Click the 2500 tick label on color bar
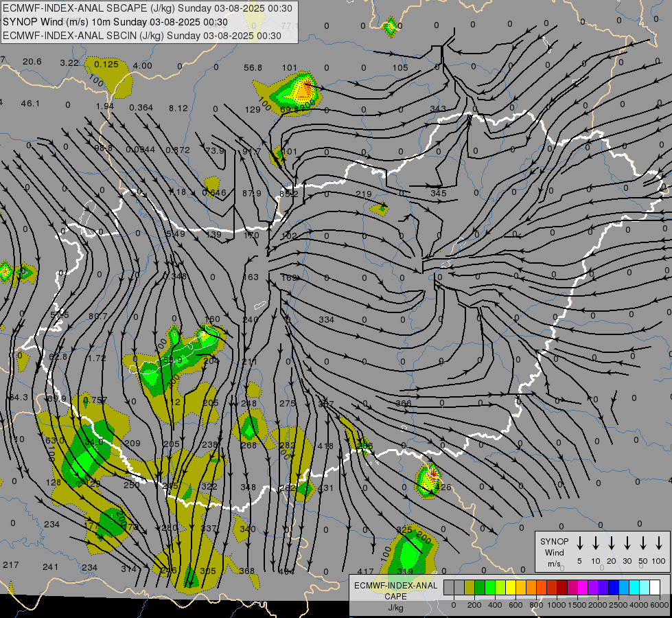The image size is (672, 618). click(x=618, y=605)
